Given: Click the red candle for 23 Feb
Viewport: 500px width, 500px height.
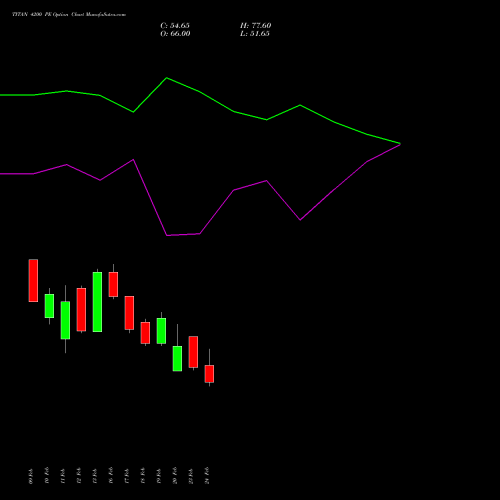Looking at the screenshot, I should pos(193,352).
